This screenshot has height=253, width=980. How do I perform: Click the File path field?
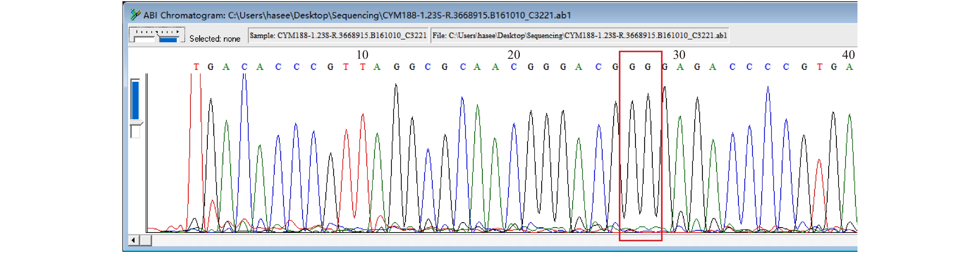[x=579, y=35]
